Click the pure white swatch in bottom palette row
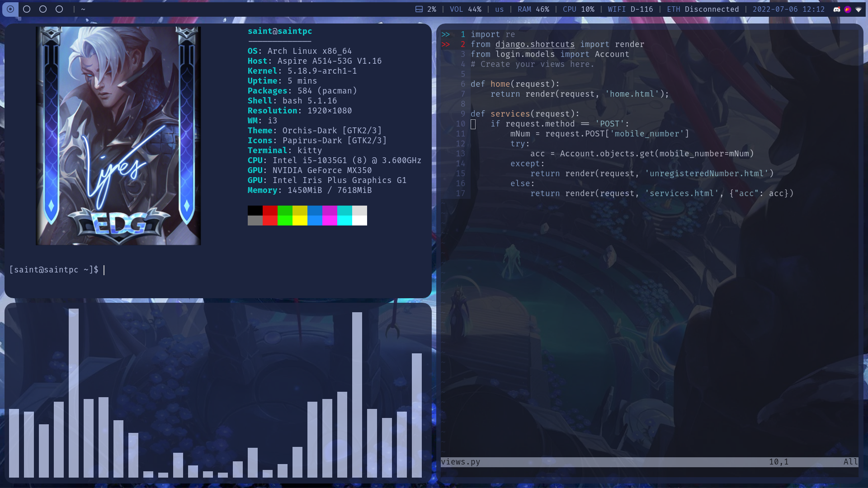This screenshot has width=868, height=488. click(359, 221)
